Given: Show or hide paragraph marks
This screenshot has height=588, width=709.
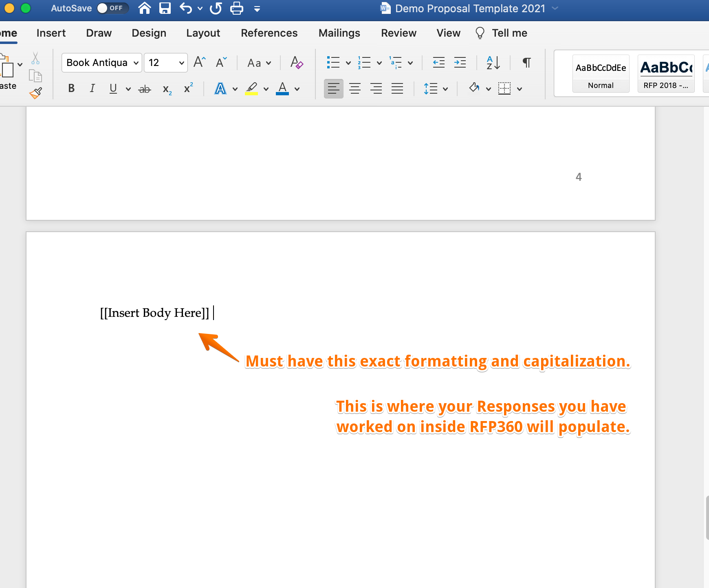Looking at the screenshot, I should pyautogui.click(x=526, y=62).
